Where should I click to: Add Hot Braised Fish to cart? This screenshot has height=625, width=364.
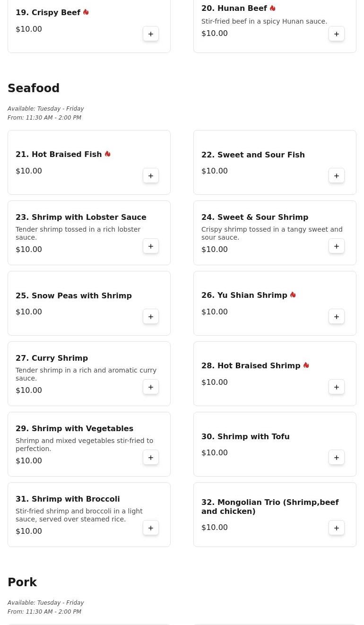point(151,176)
